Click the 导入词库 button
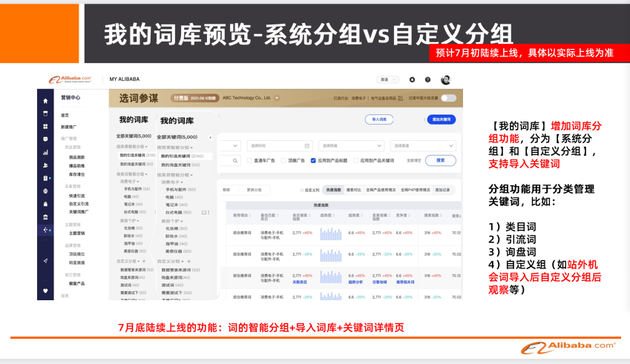The width and height of the screenshot is (630, 364). (x=379, y=119)
